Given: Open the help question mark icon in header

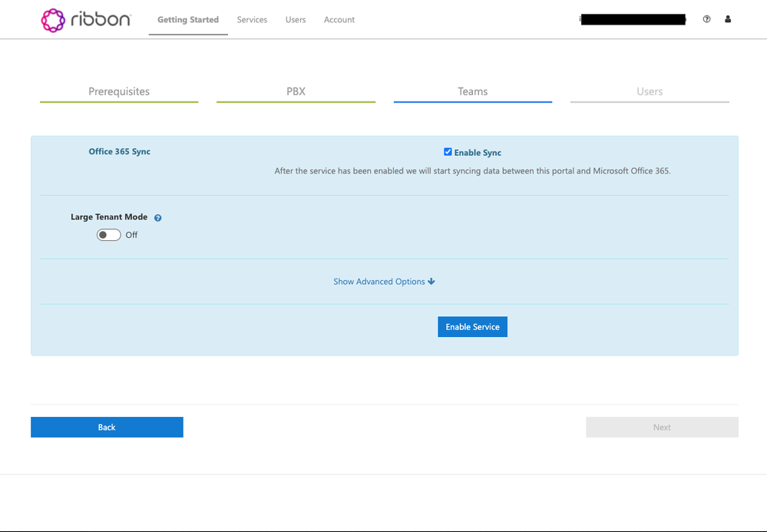Looking at the screenshot, I should 706,19.
